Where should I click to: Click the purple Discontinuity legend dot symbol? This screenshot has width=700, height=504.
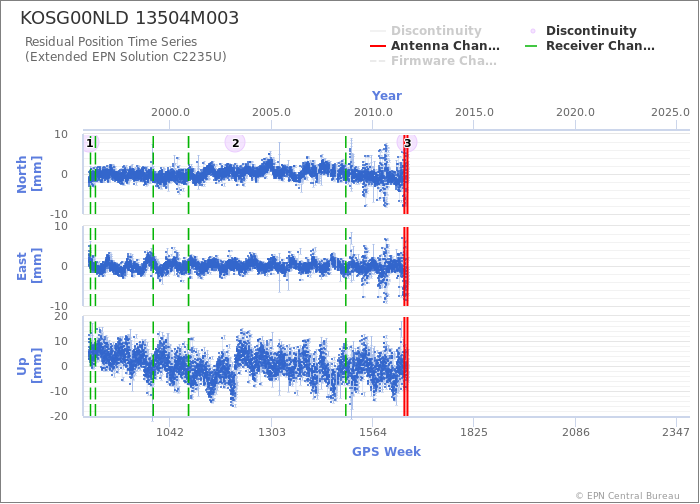[533, 31]
